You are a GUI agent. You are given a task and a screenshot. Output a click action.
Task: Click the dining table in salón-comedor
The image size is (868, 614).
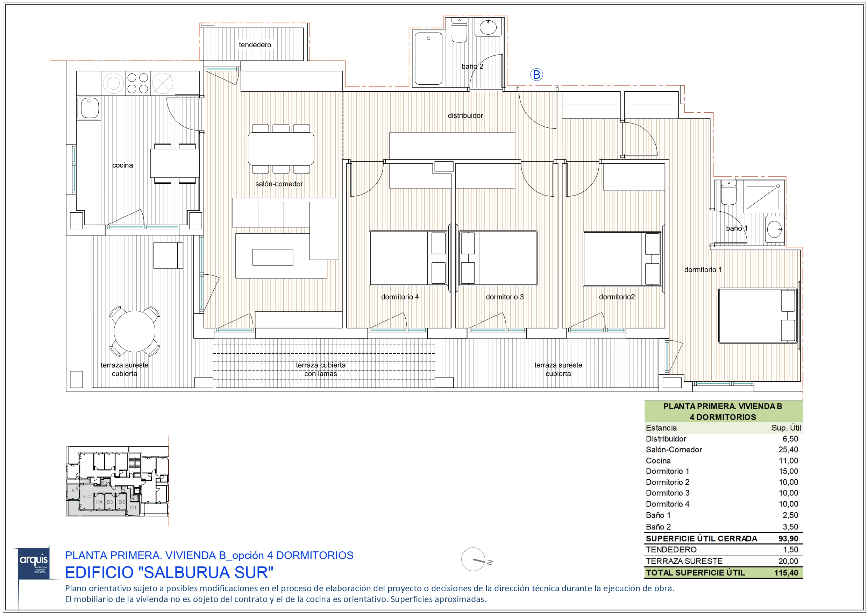click(280, 149)
